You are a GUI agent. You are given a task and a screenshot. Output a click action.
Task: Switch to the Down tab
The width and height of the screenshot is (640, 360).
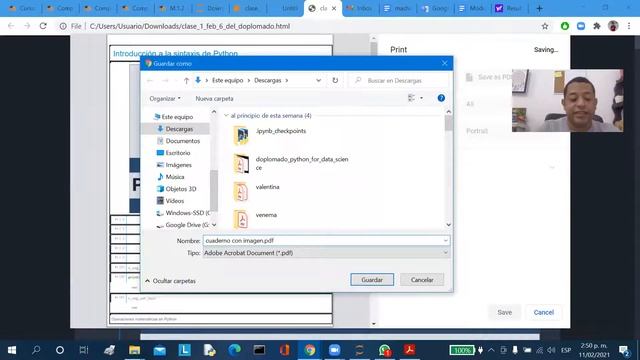tap(210, 8)
